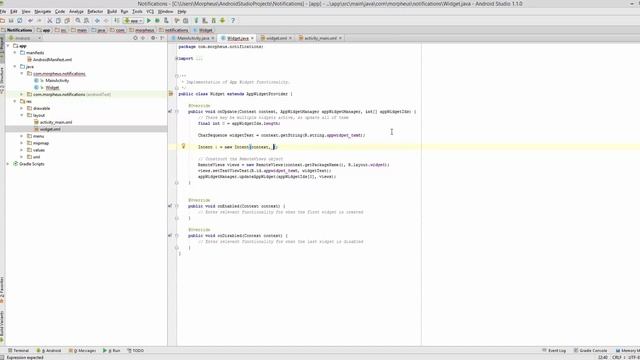Click the intention light bulb in editor
Viewport: 640px width, 360px height.
pos(183,146)
